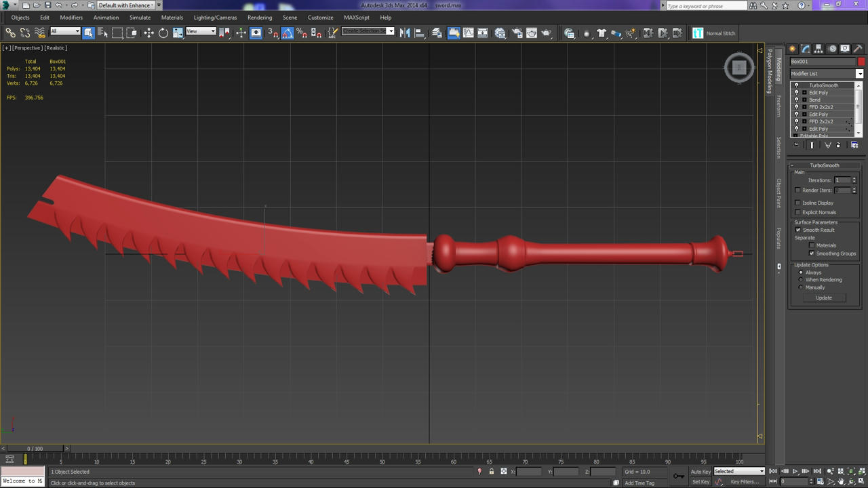
Task: Enable the Isoline Display checkbox
Action: [x=798, y=203]
